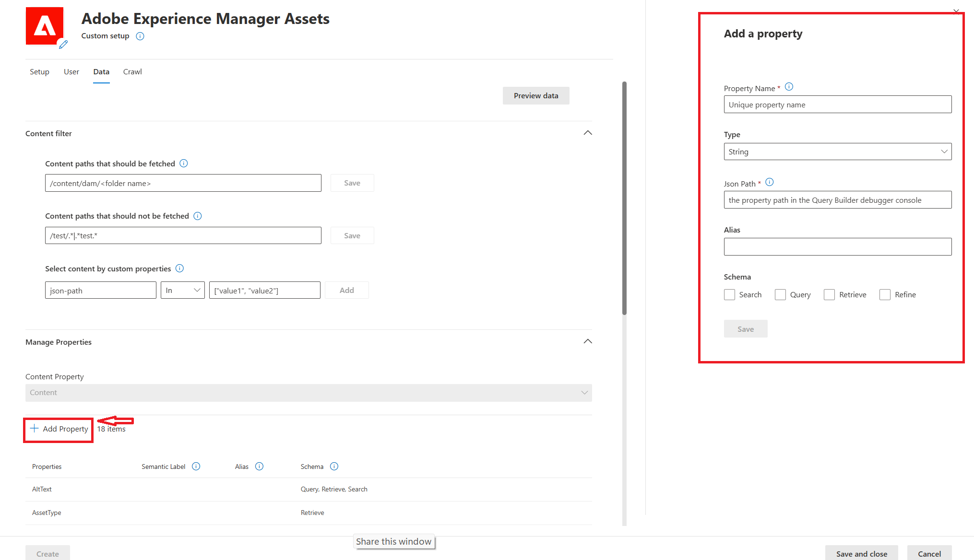Focus the values list input field
This screenshot has width=974, height=560.
[265, 290]
